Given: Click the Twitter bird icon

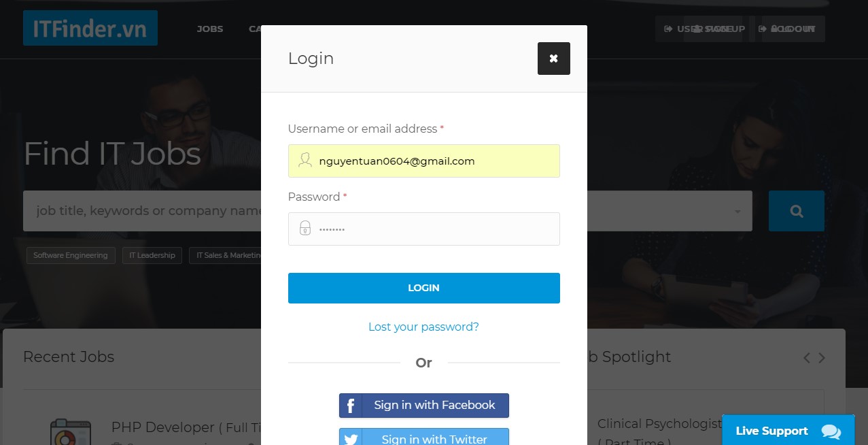Looking at the screenshot, I should (x=351, y=439).
